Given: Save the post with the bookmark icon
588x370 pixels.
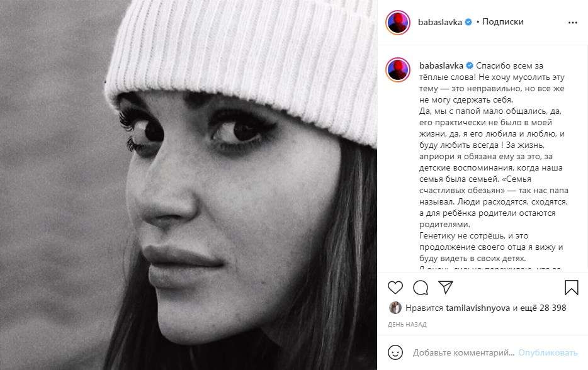Looking at the screenshot, I should pyautogui.click(x=571, y=288).
